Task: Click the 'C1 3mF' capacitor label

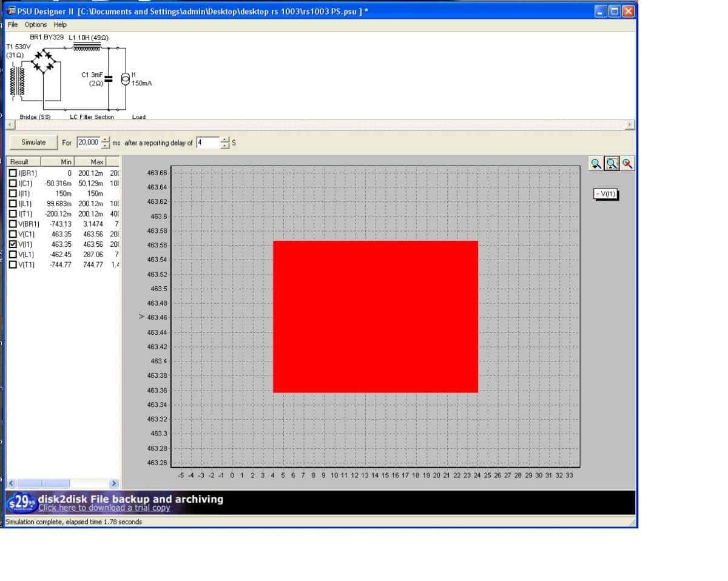Action: pyautogui.click(x=92, y=75)
